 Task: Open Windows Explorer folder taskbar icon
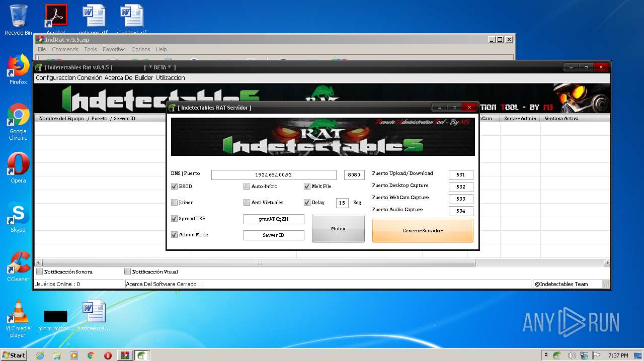click(57, 355)
